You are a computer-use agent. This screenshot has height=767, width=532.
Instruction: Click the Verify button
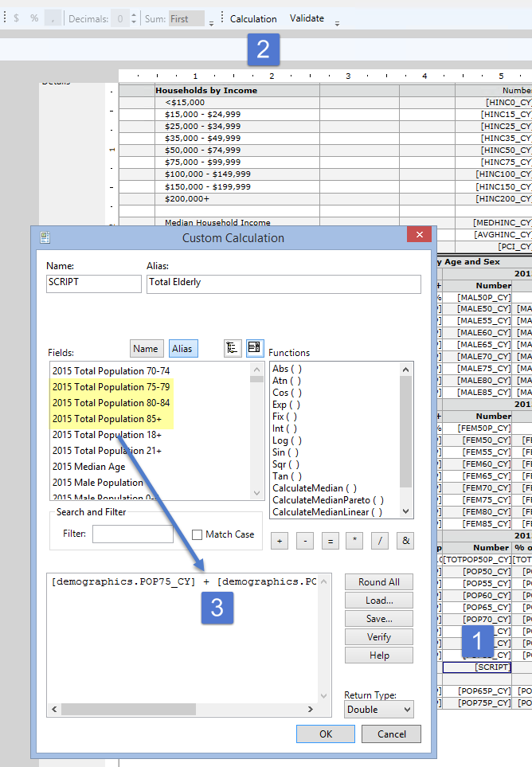coord(378,636)
